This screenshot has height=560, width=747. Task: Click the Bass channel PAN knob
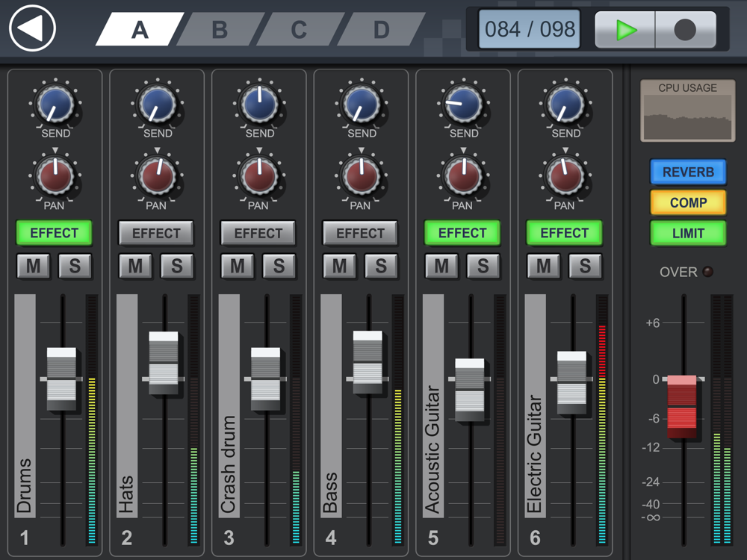click(x=361, y=176)
